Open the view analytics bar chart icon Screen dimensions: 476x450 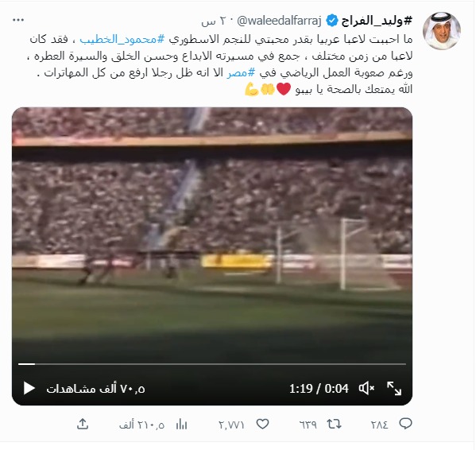181,425
